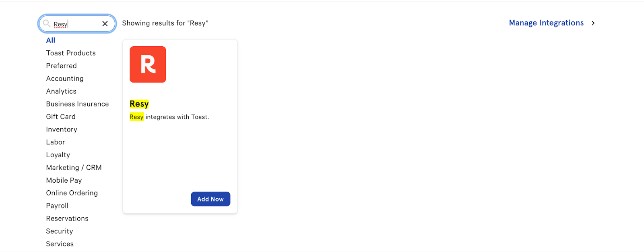Filter by Toast Products category
The image size is (644, 252).
pyautogui.click(x=71, y=53)
